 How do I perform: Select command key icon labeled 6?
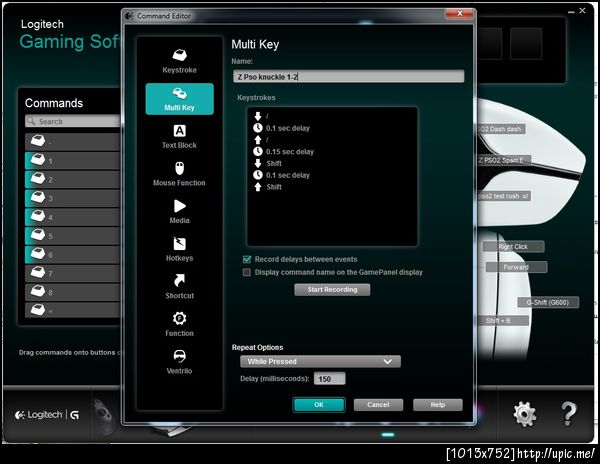click(x=38, y=253)
